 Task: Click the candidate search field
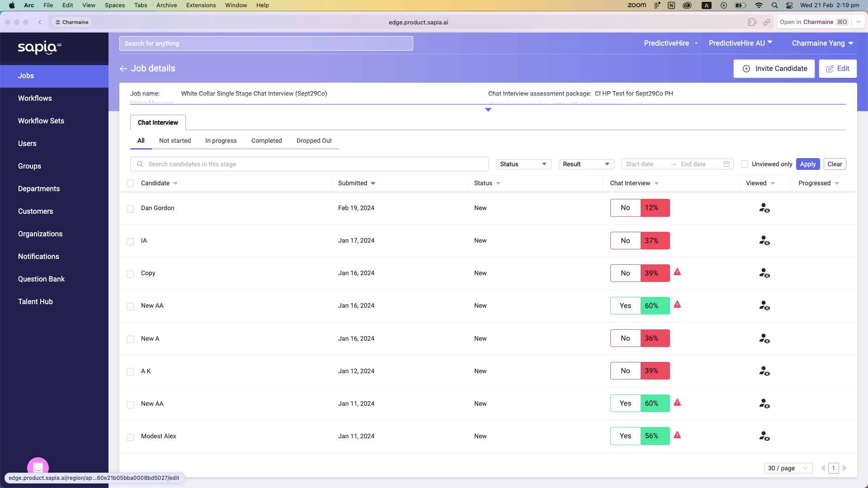click(x=309, y=164)
